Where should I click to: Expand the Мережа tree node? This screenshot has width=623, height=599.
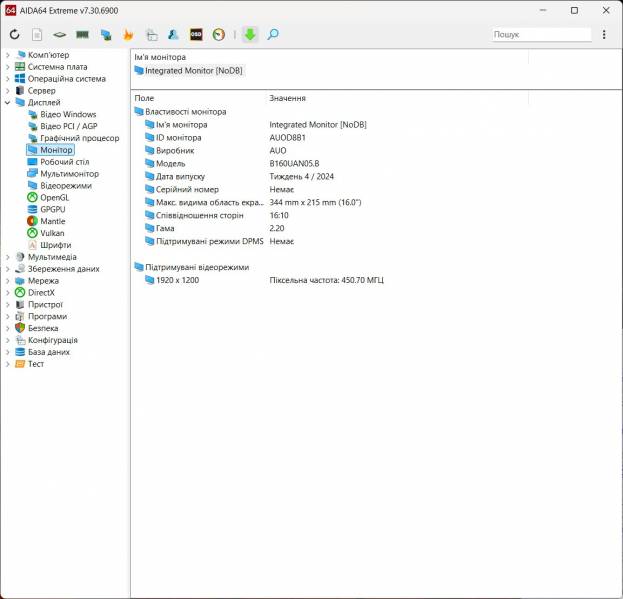tap(8, 281)
